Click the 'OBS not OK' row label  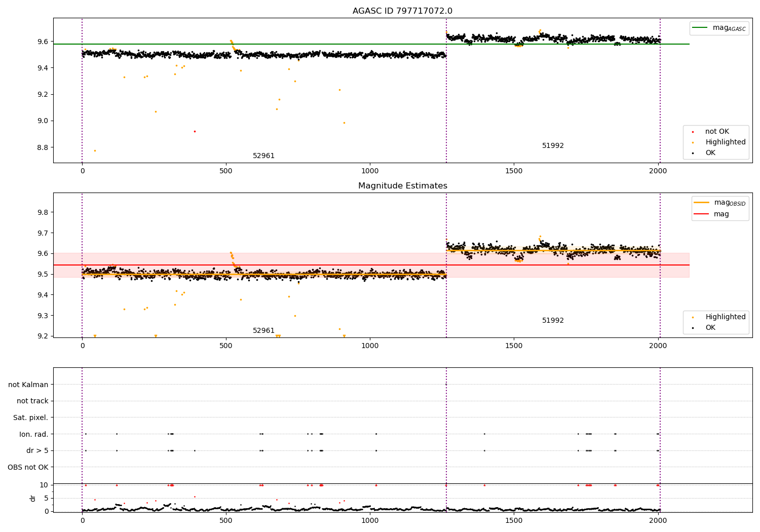28,468
